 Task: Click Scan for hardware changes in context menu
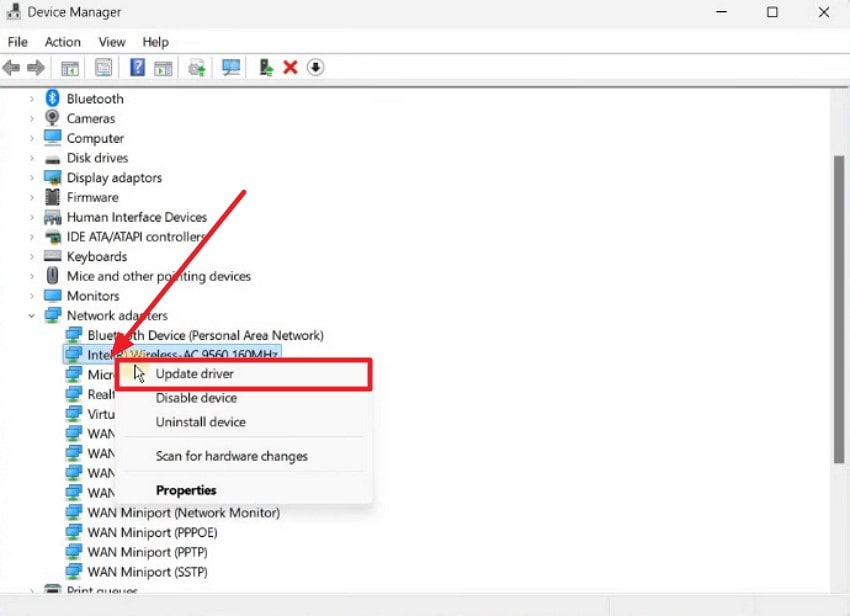(x=231, y=456)
